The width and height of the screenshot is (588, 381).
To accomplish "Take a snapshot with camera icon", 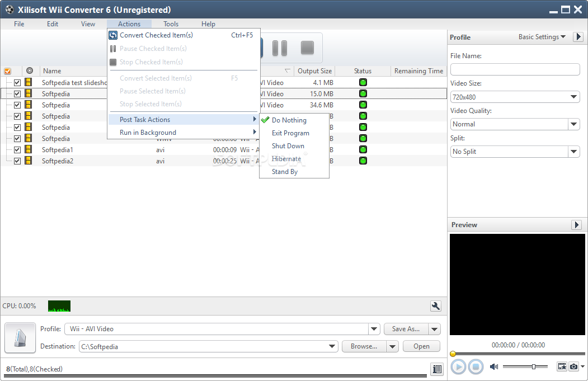I will [x=573, y=366].
